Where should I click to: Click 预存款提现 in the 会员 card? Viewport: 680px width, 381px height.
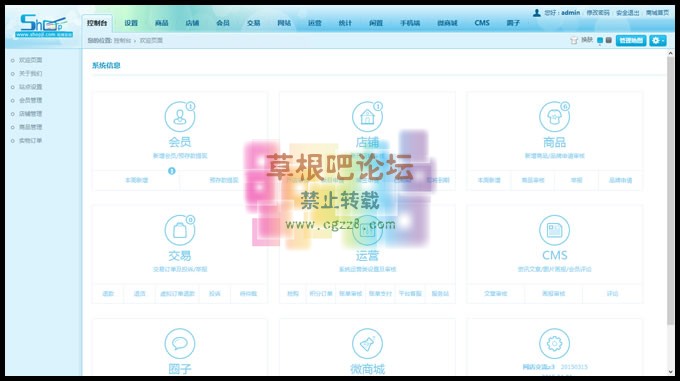[x=224, y=180]
